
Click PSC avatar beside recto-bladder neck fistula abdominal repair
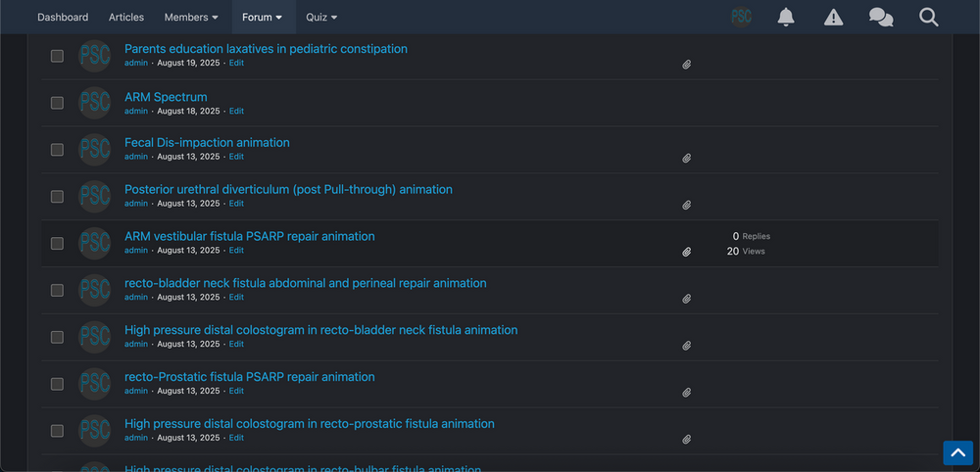94,290
